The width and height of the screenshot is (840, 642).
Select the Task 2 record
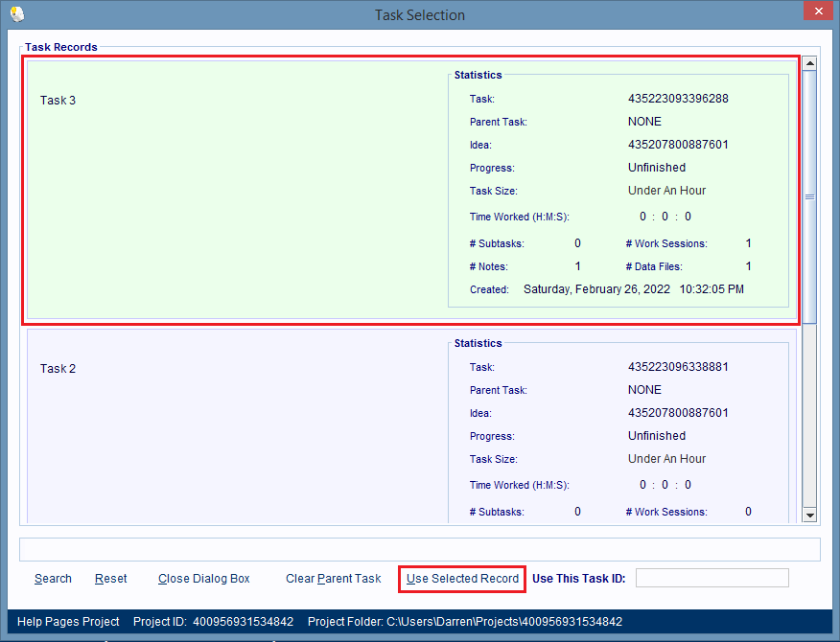click(230, 431)
